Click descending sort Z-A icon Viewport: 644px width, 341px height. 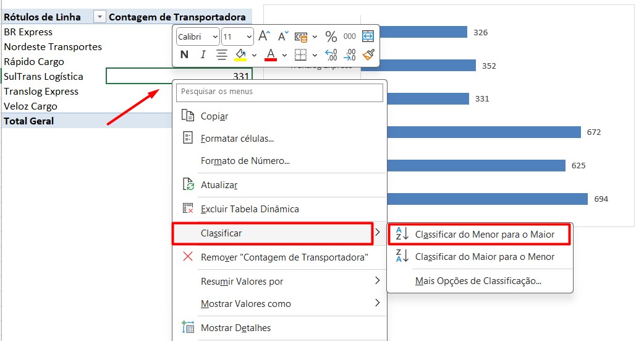[x=402, y=256]
